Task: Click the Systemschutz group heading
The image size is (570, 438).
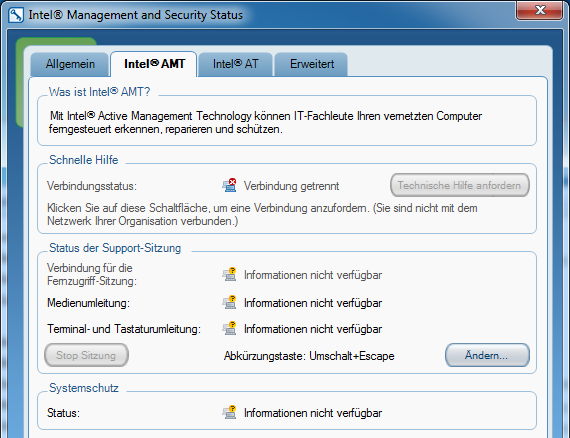Action: click(x=84, y=388)
